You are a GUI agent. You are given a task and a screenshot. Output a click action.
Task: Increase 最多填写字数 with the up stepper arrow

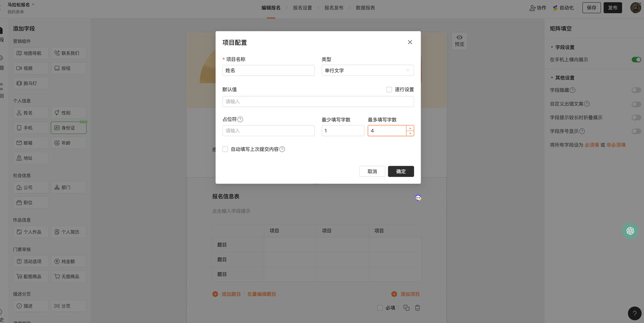pos(410,128)
